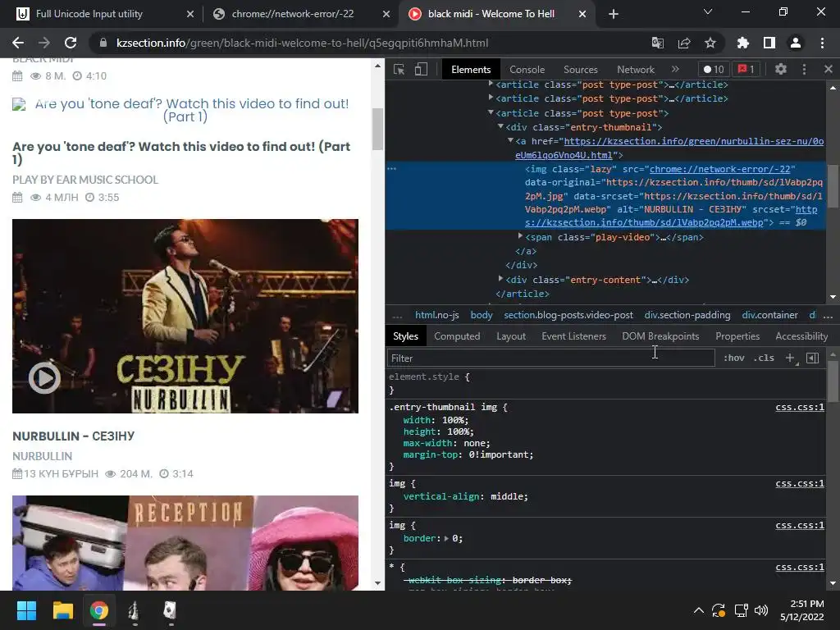The width and height of the screenshot is (840, 630).
Task: Select section.blog-posts.video-post breadcrumb
Action: (x=568, y=315)
